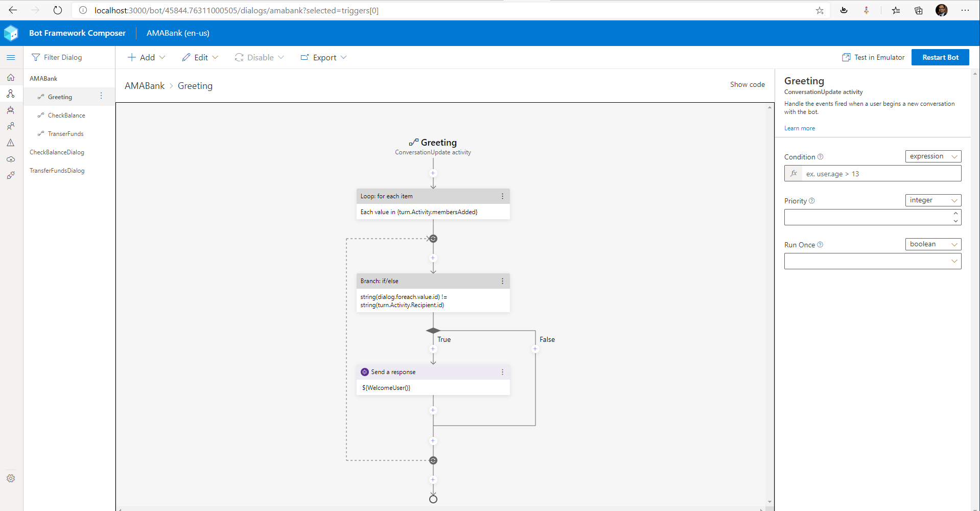Open browser collections icon
Screen dimensions: 980x511
pyautogui.click(x=918, y=10)
